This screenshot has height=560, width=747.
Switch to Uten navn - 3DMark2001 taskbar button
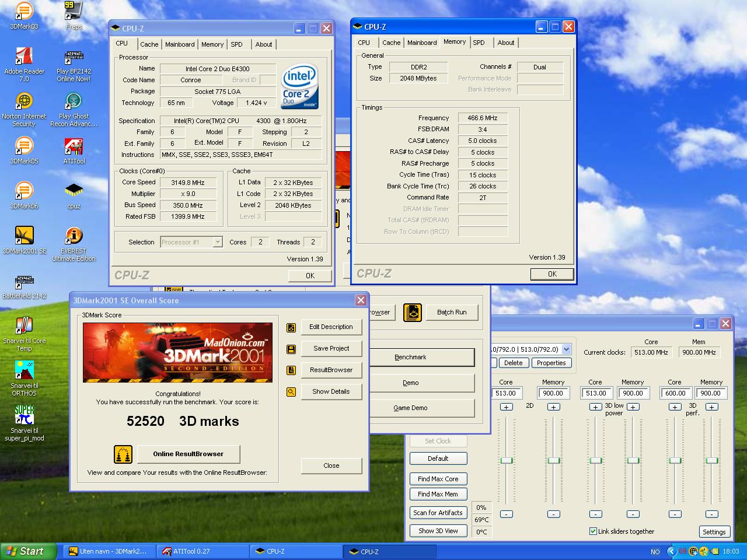[110, 551]
